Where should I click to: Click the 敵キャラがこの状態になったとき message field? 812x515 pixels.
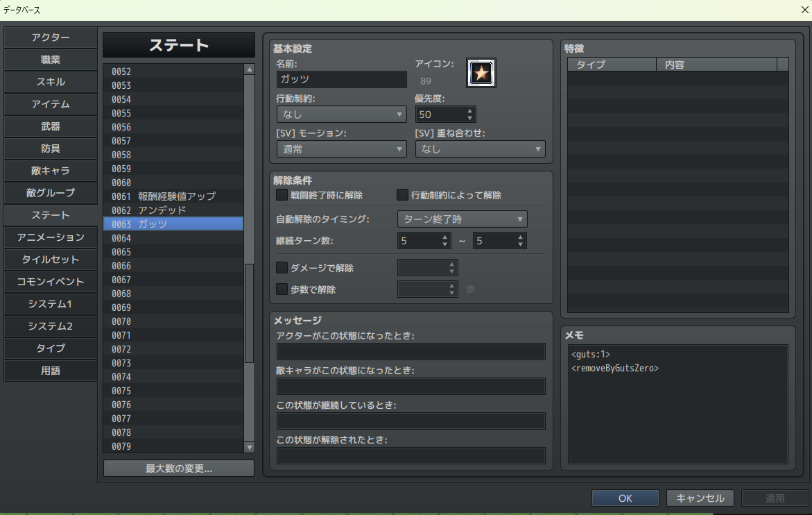[411, 386]
